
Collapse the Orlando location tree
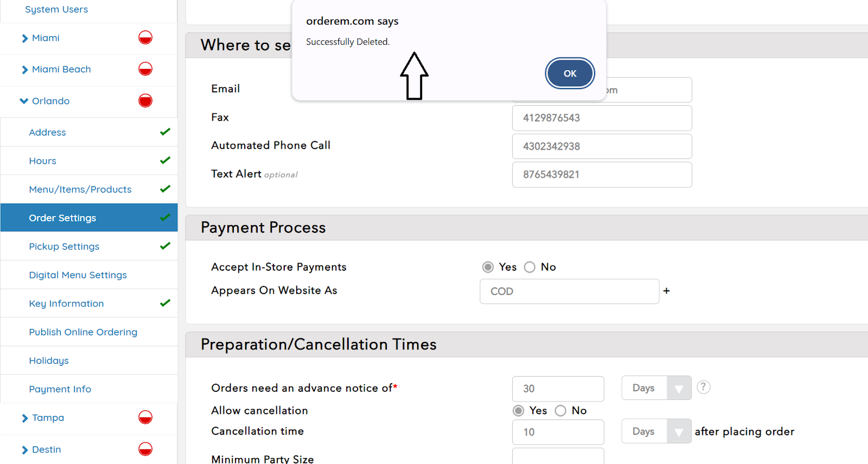24,101
